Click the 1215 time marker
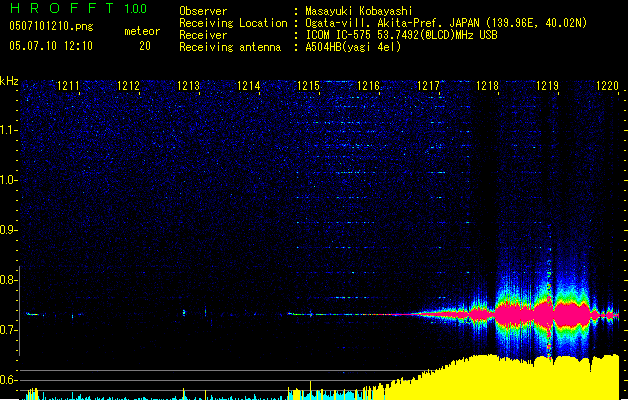629x400 pixels. coord(308,86)
